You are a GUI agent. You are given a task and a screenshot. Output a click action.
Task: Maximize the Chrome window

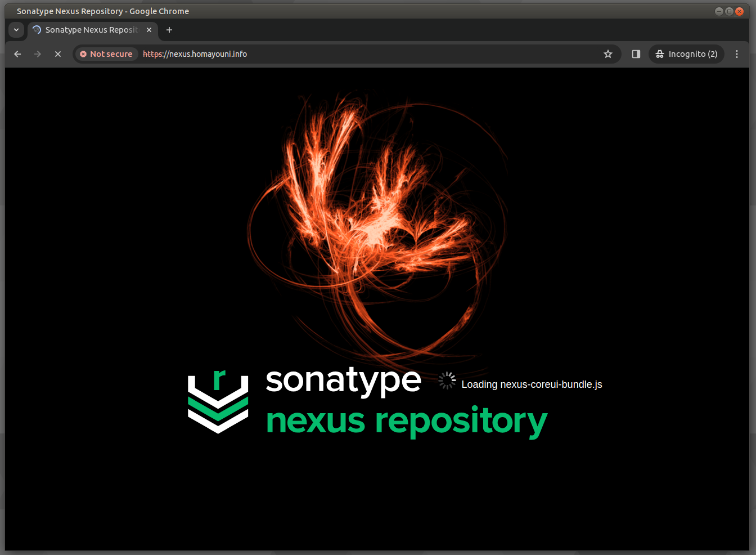729,11
